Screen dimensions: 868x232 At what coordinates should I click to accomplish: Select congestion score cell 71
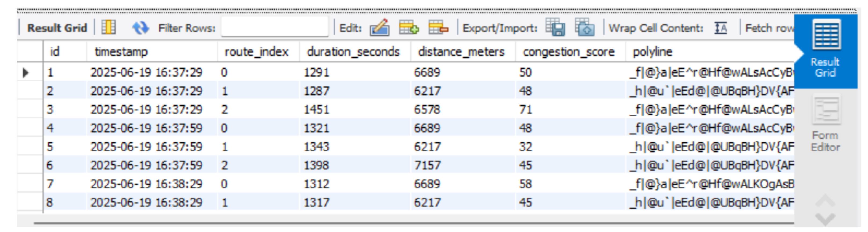pos(571,110)
